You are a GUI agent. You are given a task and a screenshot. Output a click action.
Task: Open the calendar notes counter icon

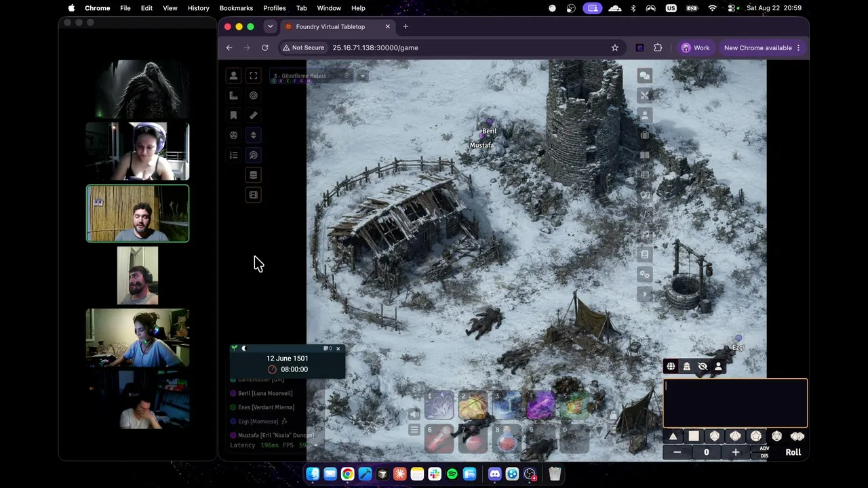328,348
